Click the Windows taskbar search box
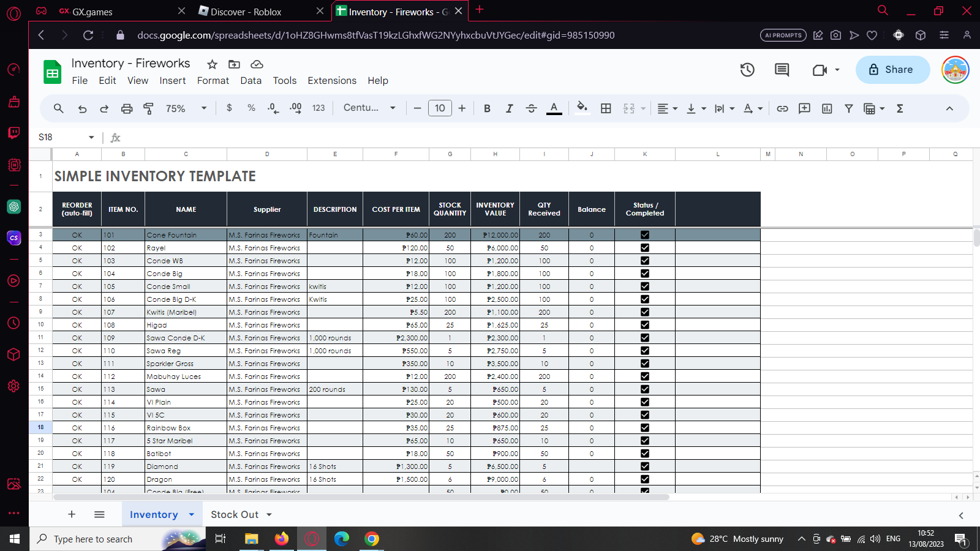 pyautogui.click(x=93, y=539)
